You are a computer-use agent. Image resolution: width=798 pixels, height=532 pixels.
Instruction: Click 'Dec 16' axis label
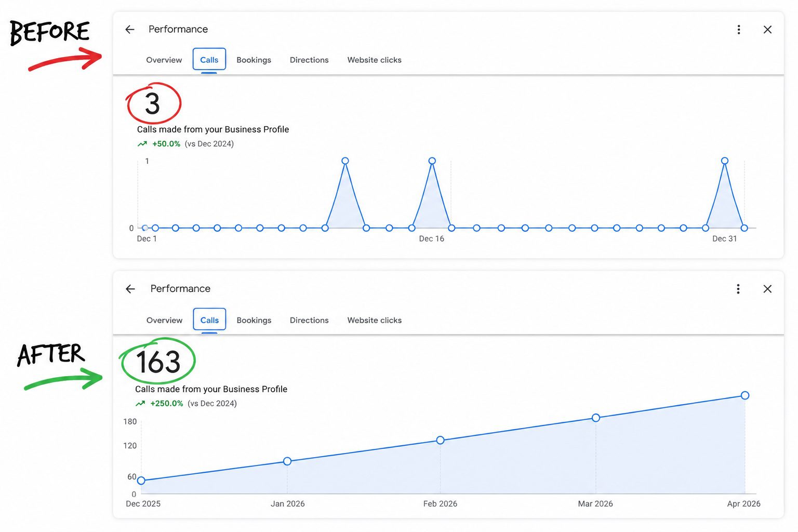click(x=432, y=239)
